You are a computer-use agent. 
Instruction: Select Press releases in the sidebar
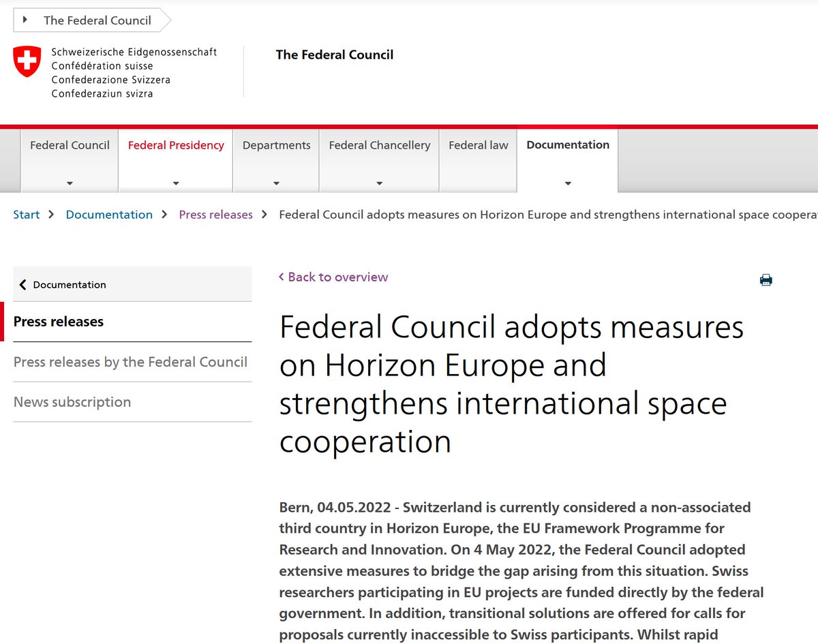coord(132,322)
